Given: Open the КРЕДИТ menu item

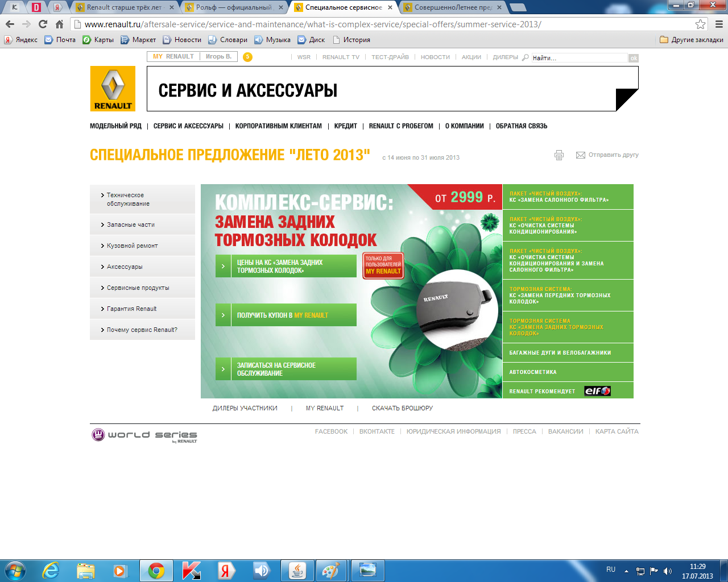Looking at the screenshot, I should [x=346, y=126].
